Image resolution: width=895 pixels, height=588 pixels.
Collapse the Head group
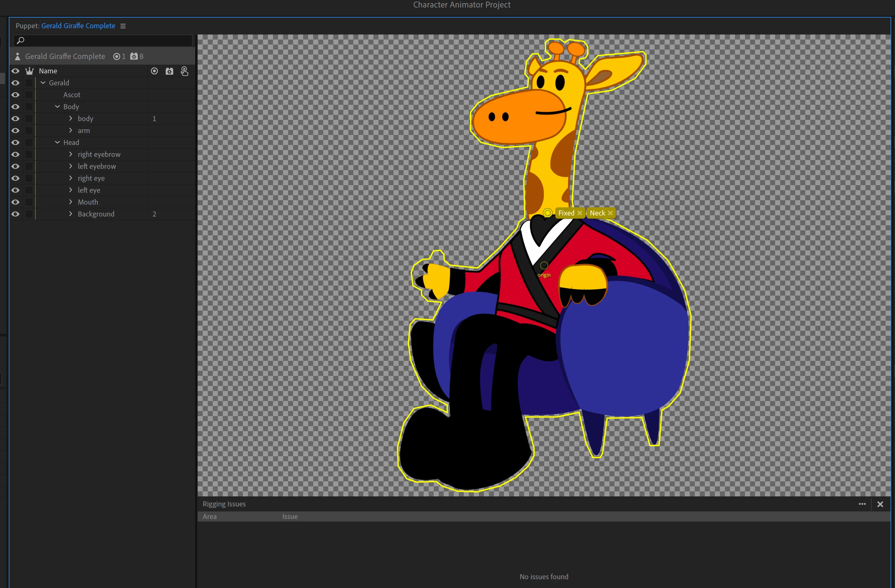pyautogui.click(x=57, y=142)
